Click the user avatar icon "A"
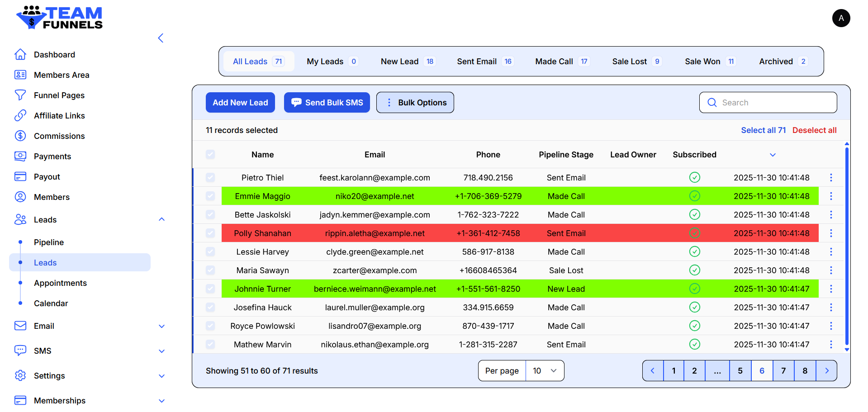 click(x=841, y=18)
